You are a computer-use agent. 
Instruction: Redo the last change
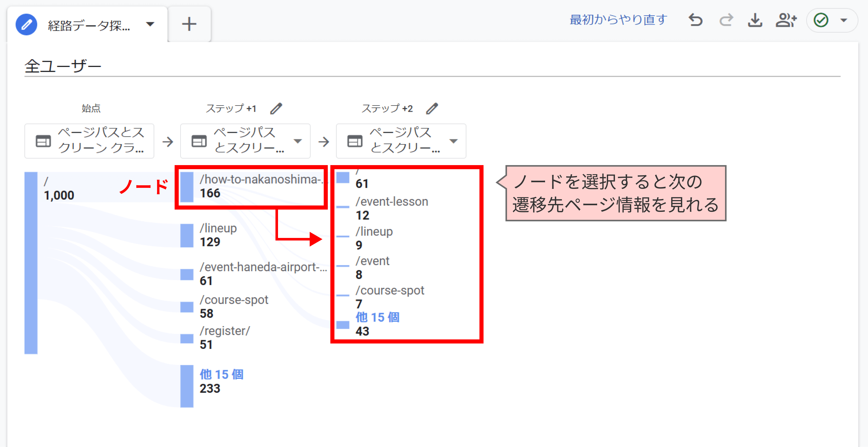[726, 20]
